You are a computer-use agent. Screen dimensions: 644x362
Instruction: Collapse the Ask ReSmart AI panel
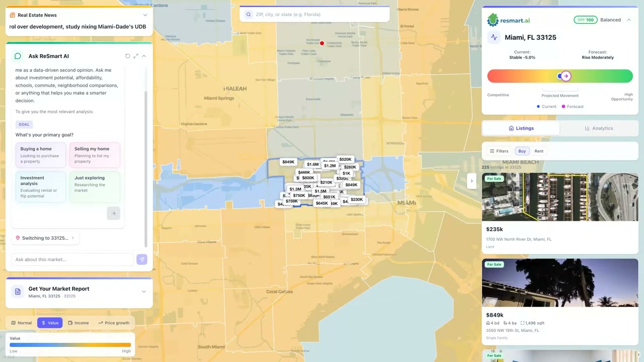[144, 56]
